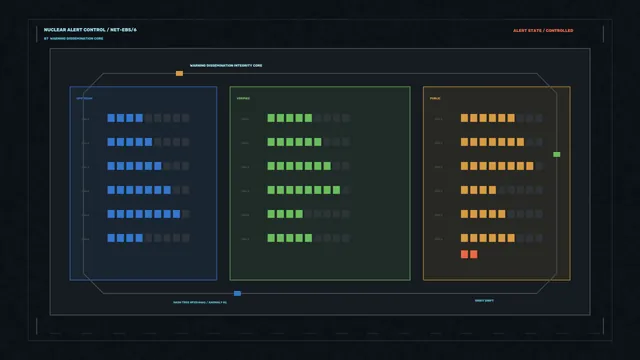Viewport: 640px width, 360px height.
Task: Click the orange marker on the top track
Action: pos(179,73)
